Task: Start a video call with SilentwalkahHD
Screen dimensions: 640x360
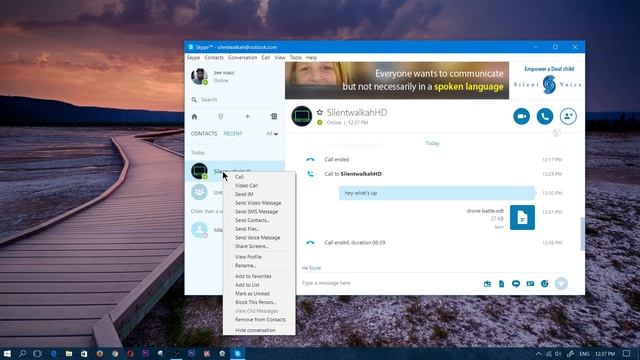Action: coord(521,116)
